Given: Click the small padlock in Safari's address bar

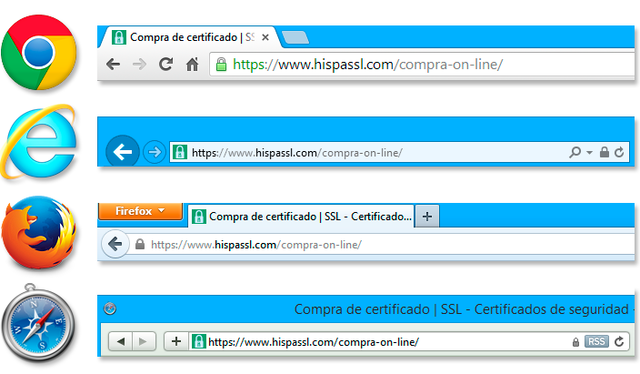Looking at the screenshot, I should click(576, 342).
